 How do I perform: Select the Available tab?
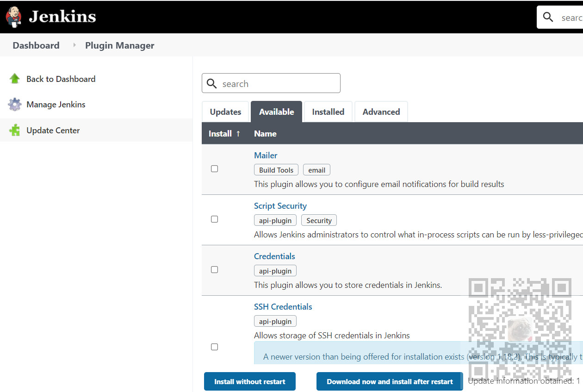point(277,112)
